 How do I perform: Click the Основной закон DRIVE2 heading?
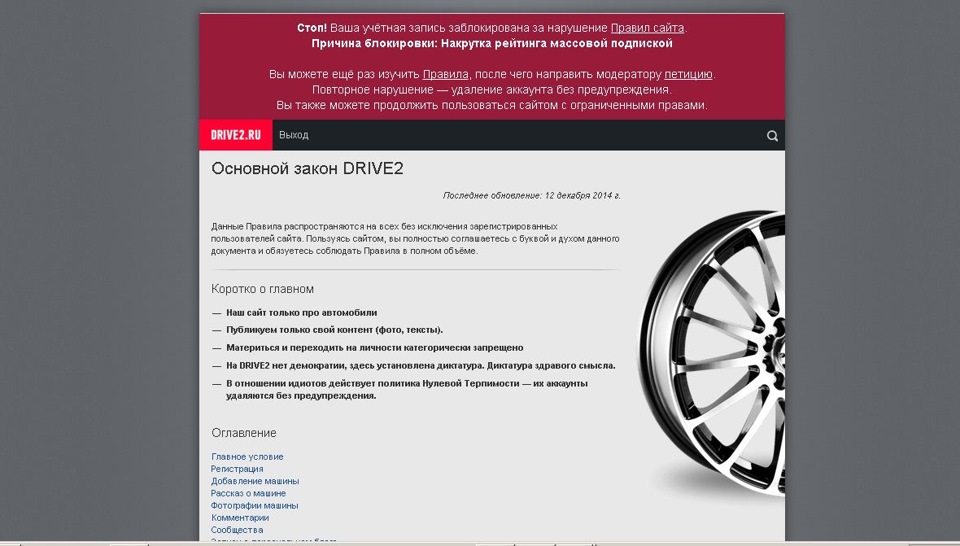pos(307,169)
